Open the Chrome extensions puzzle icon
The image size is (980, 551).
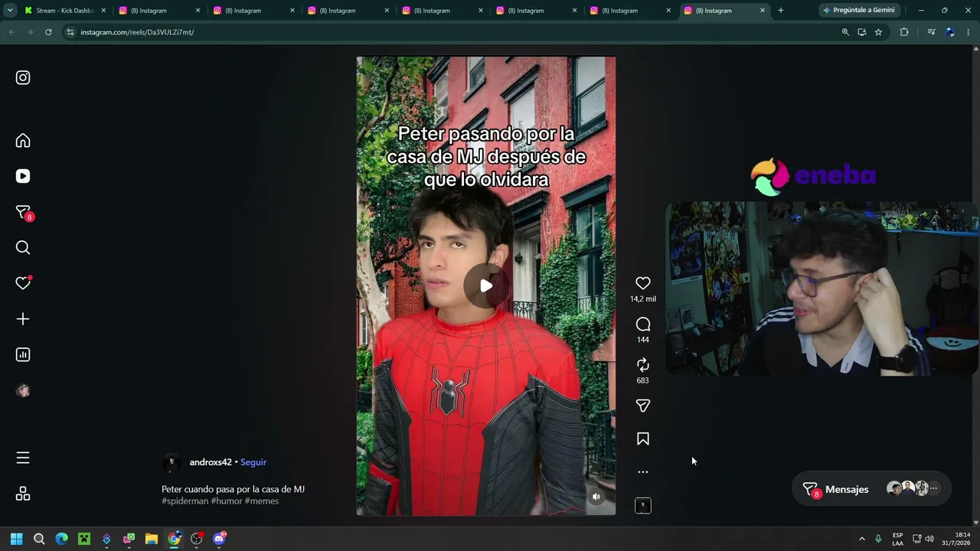[904, 32]
